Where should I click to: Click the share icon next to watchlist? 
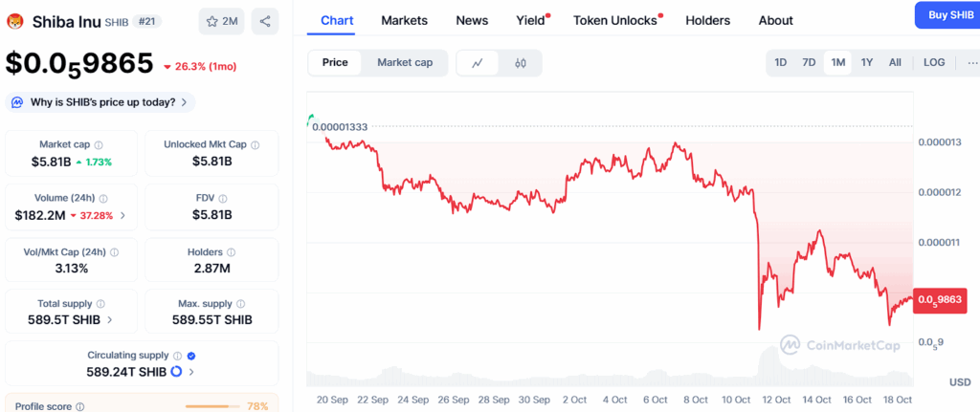265,21
